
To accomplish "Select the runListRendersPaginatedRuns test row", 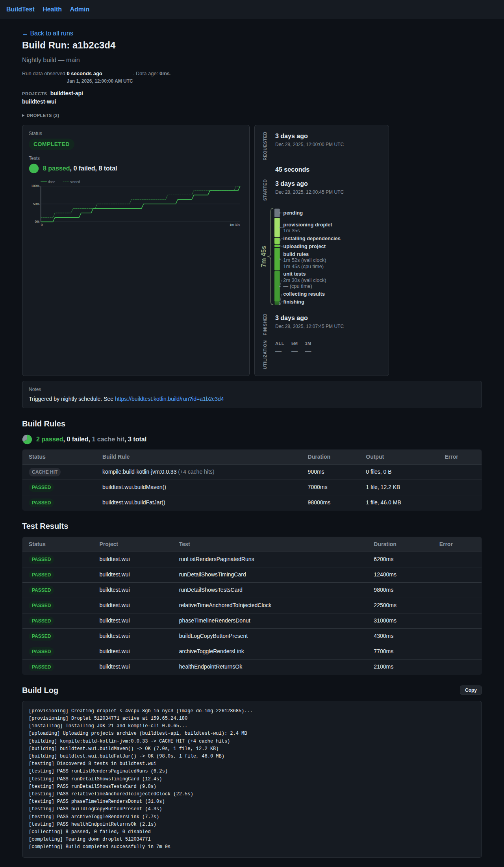I will [252, 559].
